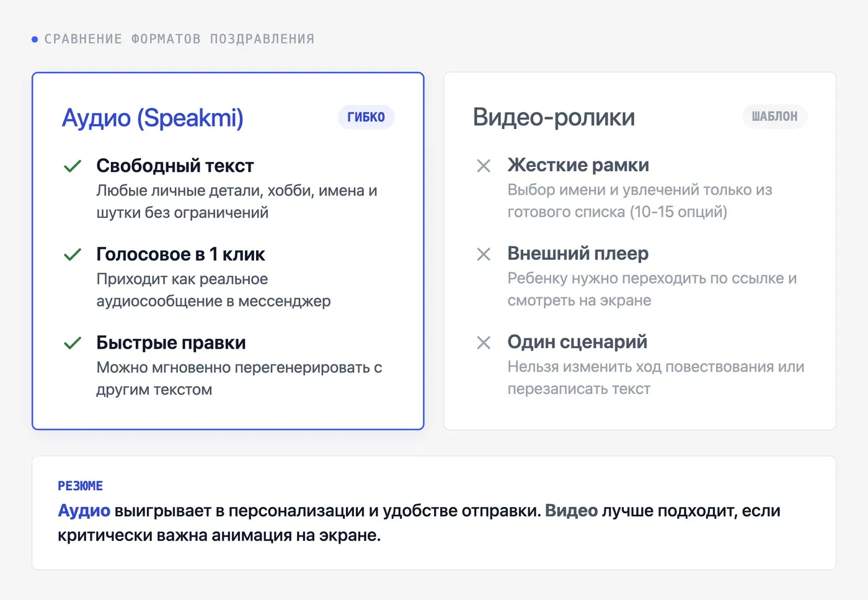The height and width of the screenshot is (600, 868).
Task: Click the cross icon beside Один сценарий
Action: pos(484,343)
